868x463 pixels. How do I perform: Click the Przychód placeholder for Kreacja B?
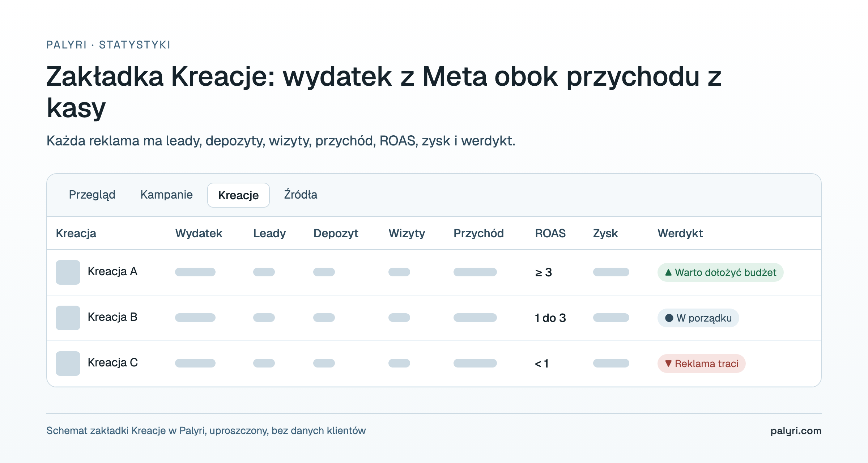tap(475, 318)
